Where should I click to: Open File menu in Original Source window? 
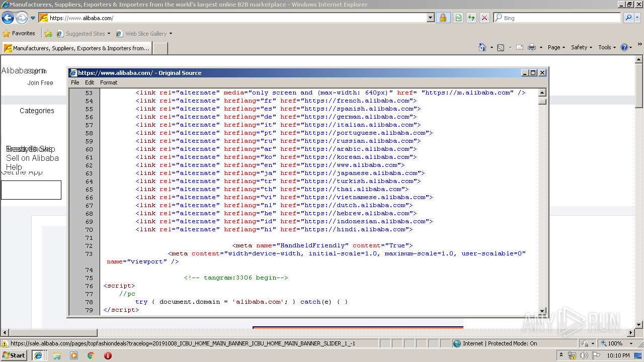click(75, 82)
